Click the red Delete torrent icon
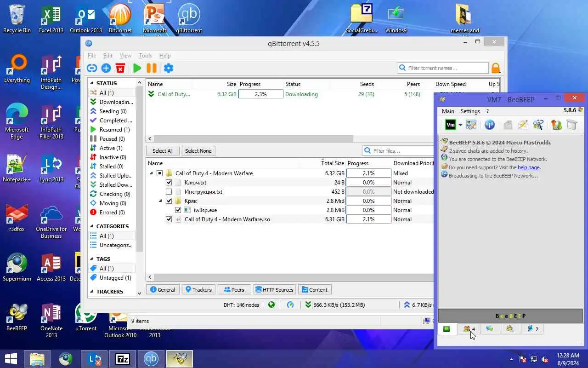This screenshot has width=588, height=368. (120, 68)
